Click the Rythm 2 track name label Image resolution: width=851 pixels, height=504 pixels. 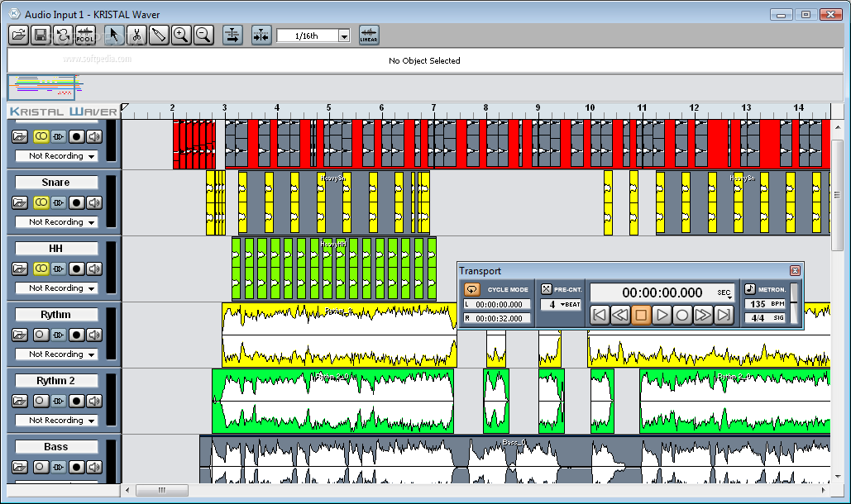coord(56,380)
